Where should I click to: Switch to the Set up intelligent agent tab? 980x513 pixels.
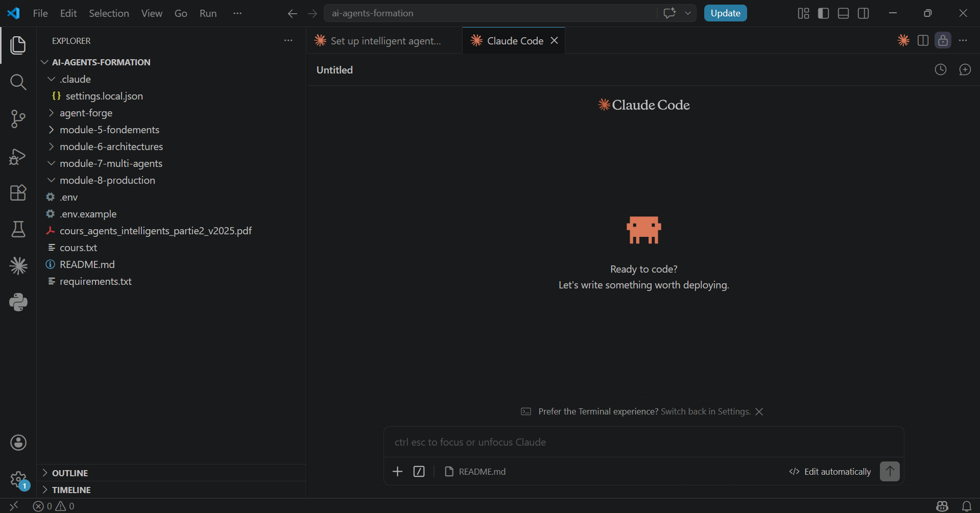coord(385,41)
